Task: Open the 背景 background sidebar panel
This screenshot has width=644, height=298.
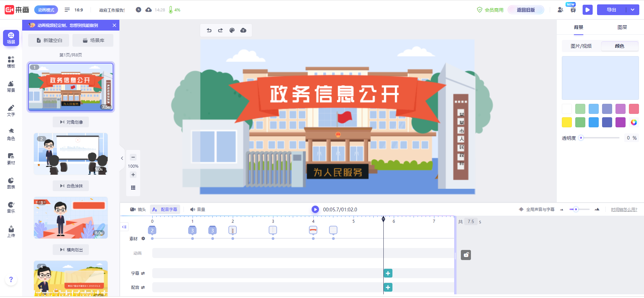Action: [x=11, y=86]
